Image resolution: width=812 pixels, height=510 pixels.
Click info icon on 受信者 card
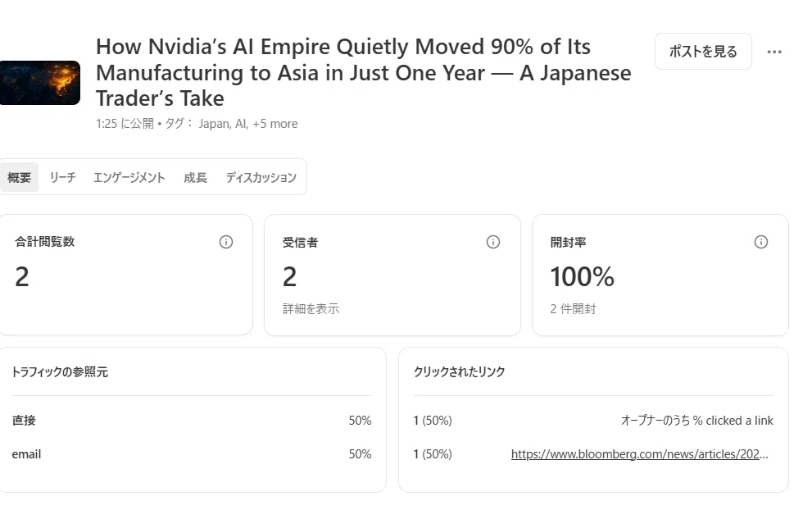click(493, 242)
